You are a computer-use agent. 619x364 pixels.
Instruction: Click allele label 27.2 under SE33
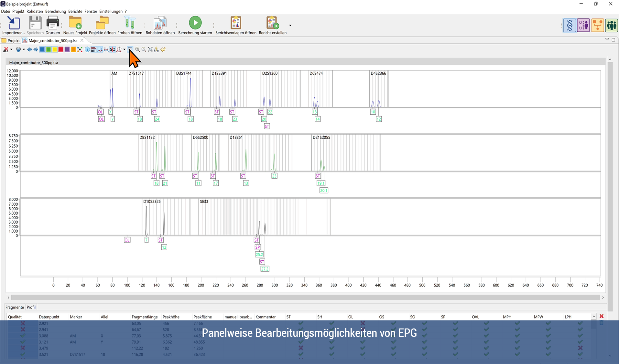(265, 269)
